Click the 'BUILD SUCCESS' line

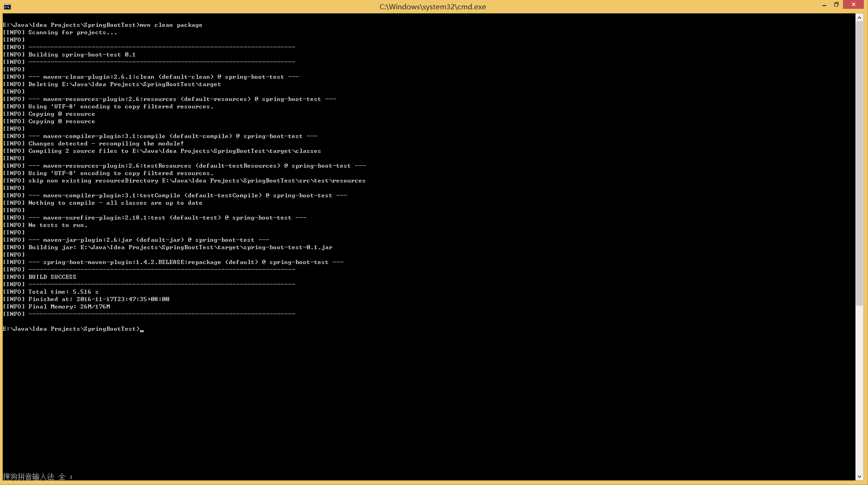click(39, 277)
